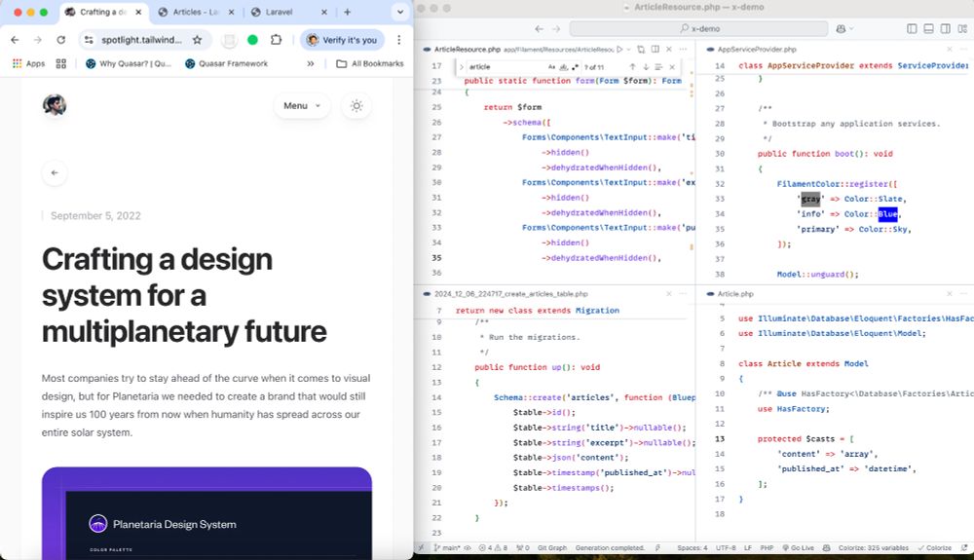Customize layout icon in VS Code
974x560 pixels.
tap(962, 28)
